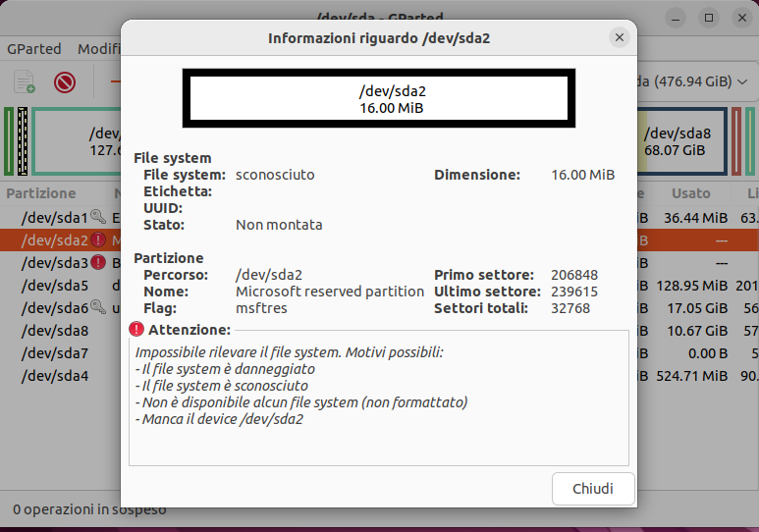This screenshot has width=759, height=532.
Task: Click the red Attenzione warning icon
Action: 136,329
